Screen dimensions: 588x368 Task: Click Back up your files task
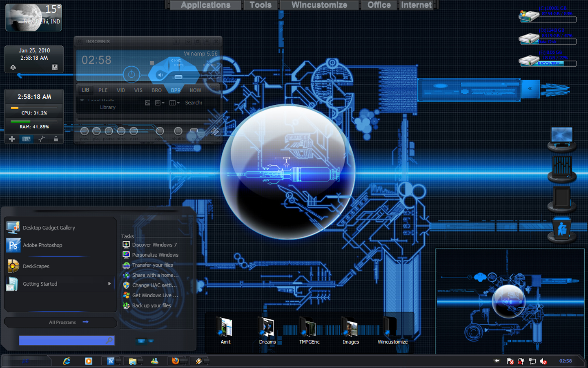coord(147,305)
